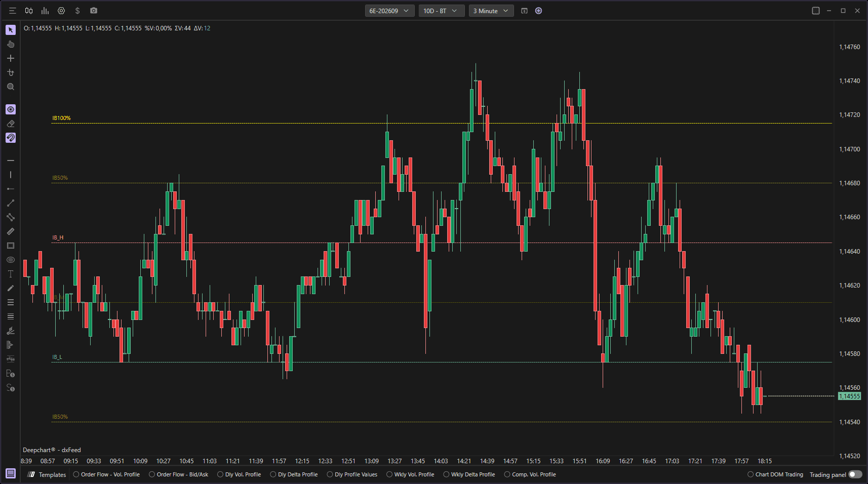Click the OHLC info readout at top
868x484 pixels.
(x=117, y=28)
